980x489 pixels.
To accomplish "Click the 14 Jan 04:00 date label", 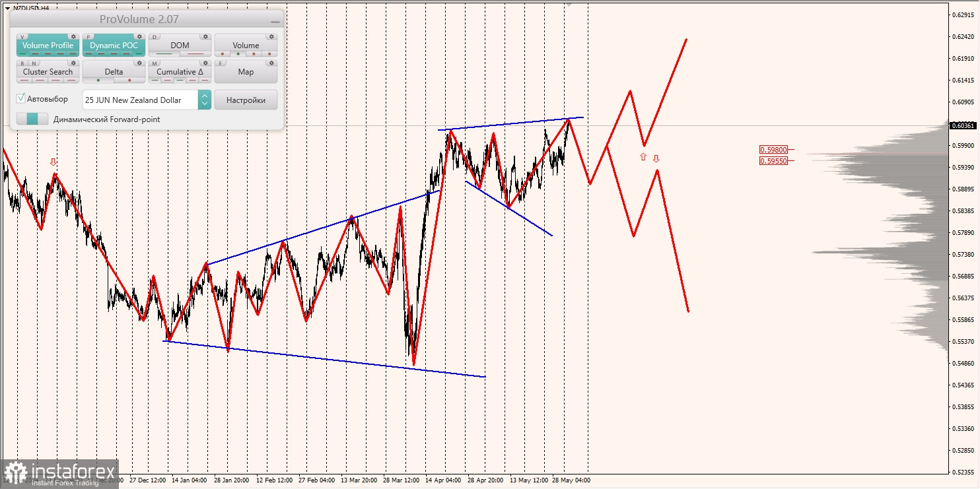I will point(188,480).
